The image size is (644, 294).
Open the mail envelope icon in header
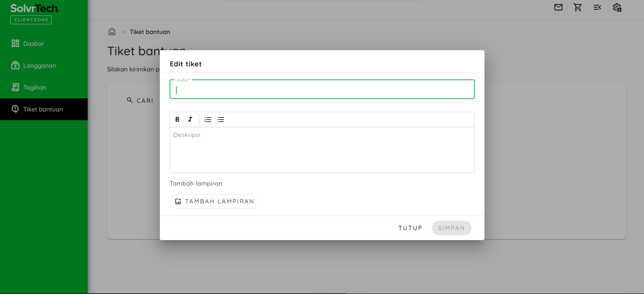point(558,7)
